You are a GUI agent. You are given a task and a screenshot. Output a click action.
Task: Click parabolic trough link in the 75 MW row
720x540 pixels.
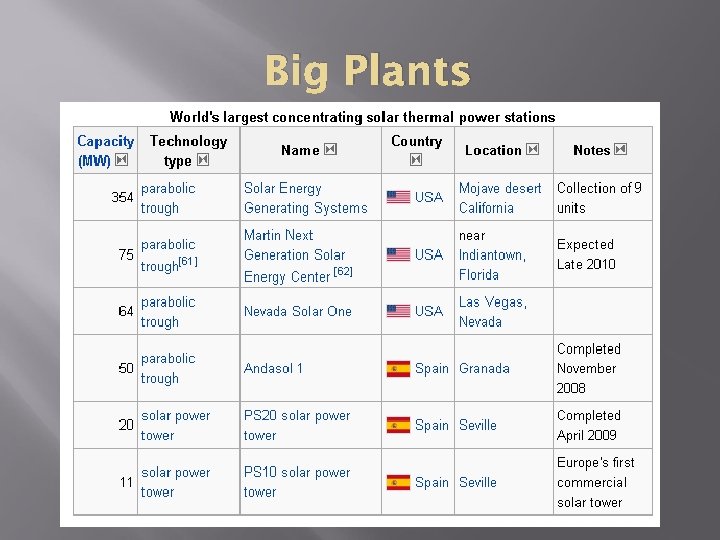(x=168, y=255)
